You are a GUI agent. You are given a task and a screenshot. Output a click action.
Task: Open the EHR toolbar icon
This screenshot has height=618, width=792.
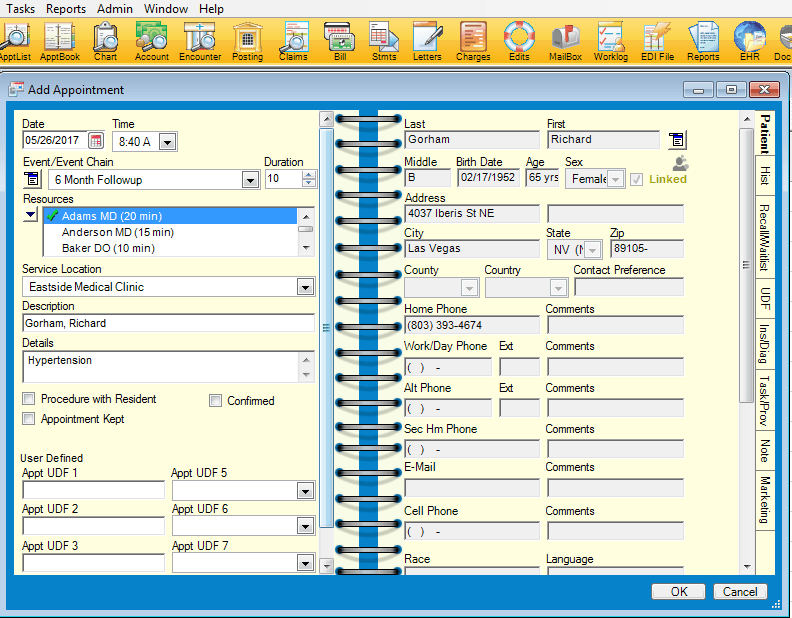tap(750, 41)
